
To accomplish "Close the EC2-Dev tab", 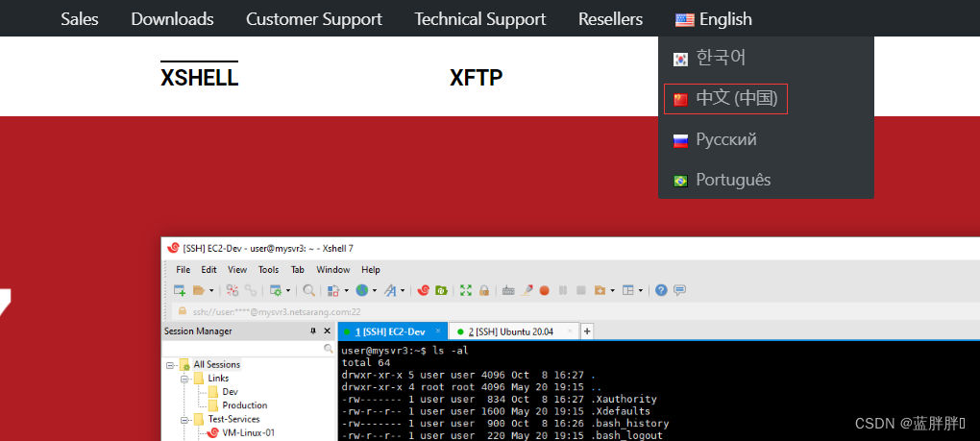I will [x=438, y=331].
